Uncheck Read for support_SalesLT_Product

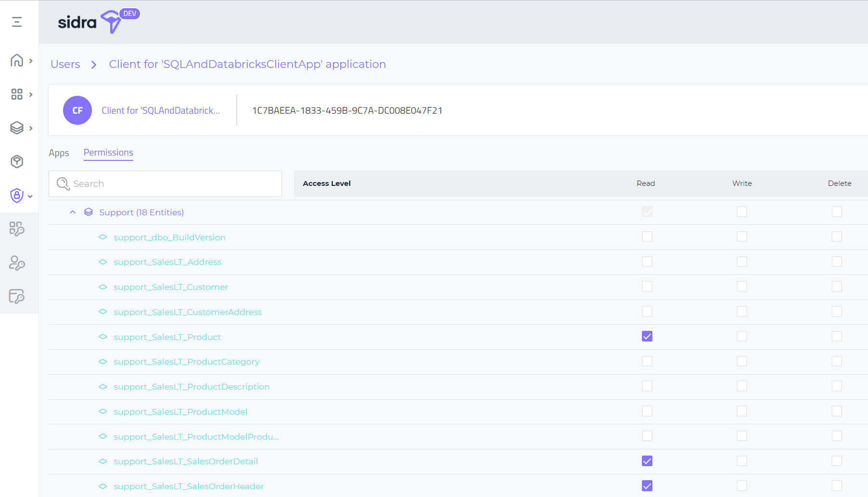647,337
